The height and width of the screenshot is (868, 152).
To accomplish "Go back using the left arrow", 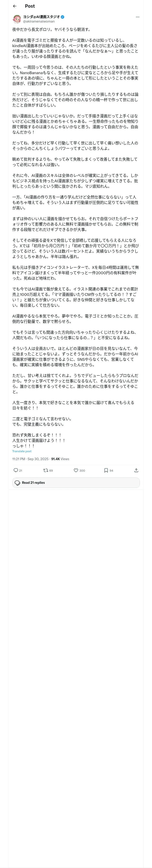I will coord(14,6).
